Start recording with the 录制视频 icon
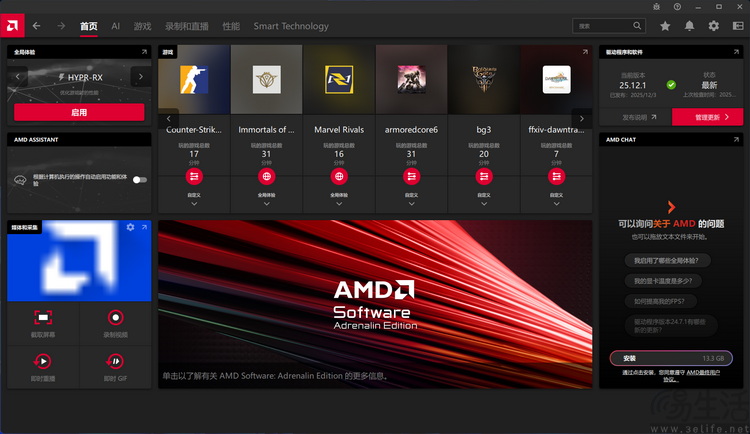750x434 pixels. coord(116,318)
